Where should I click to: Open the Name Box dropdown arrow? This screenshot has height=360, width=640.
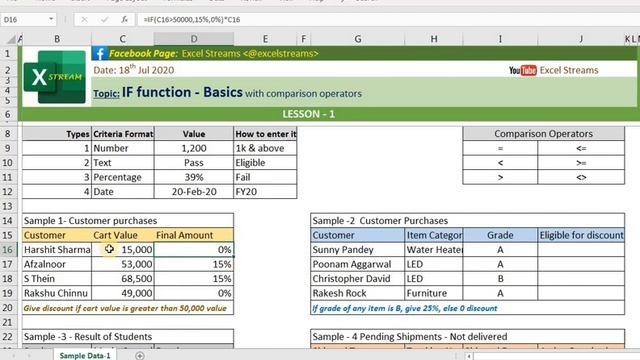pyautogui.click(x=51, y=19)
